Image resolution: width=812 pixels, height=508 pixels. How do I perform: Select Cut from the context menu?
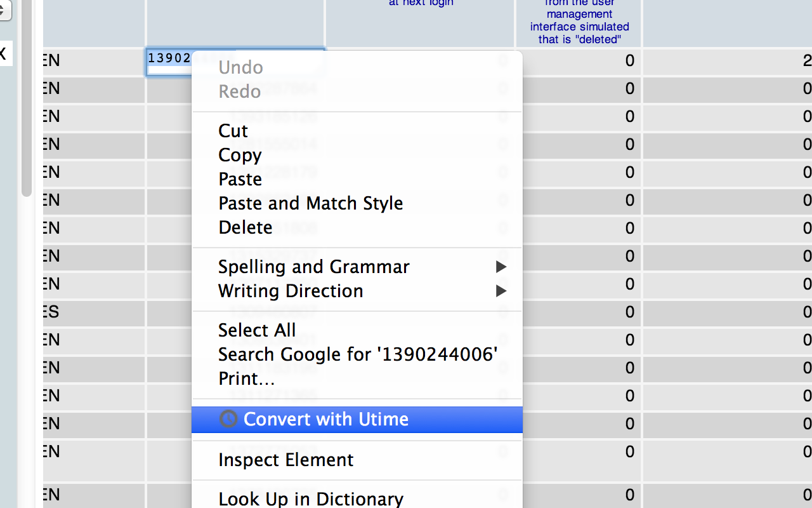tap(232, 131)
